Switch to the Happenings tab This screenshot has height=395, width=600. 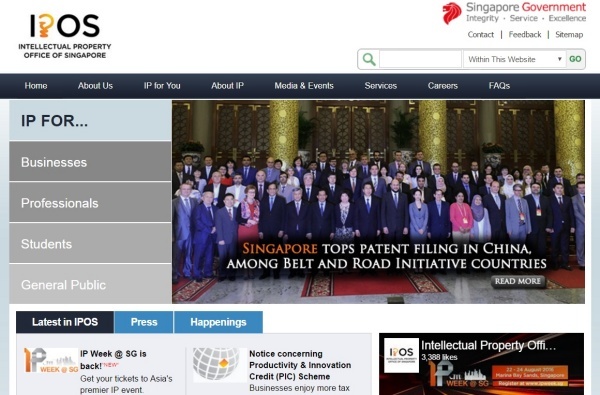[218, 322]
